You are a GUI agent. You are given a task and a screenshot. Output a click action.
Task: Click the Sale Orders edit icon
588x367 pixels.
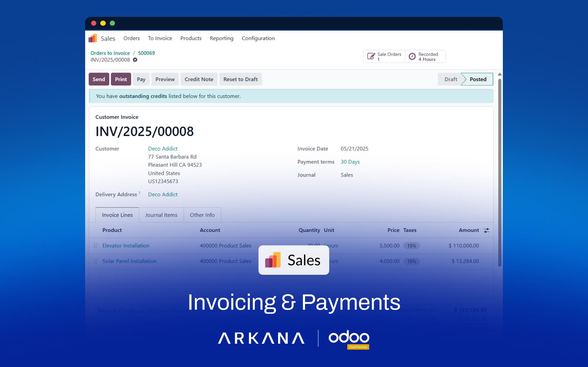tap(371, 56)
